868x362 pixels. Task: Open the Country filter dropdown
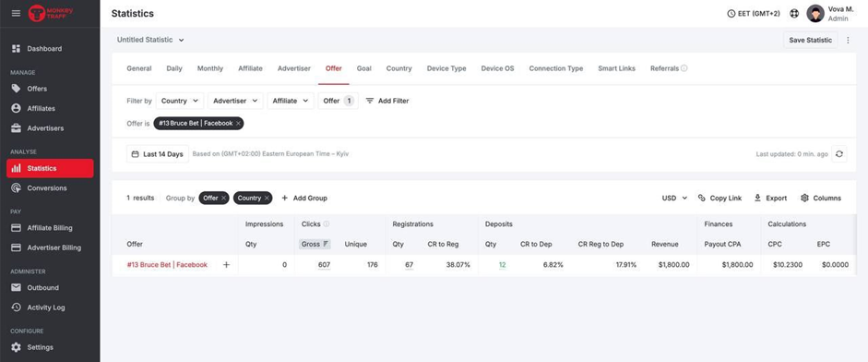click(x=180, y=101)
